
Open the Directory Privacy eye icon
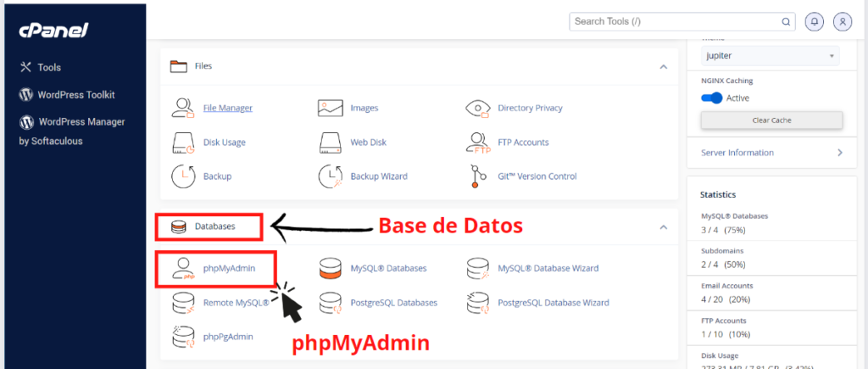click(478, 108)
